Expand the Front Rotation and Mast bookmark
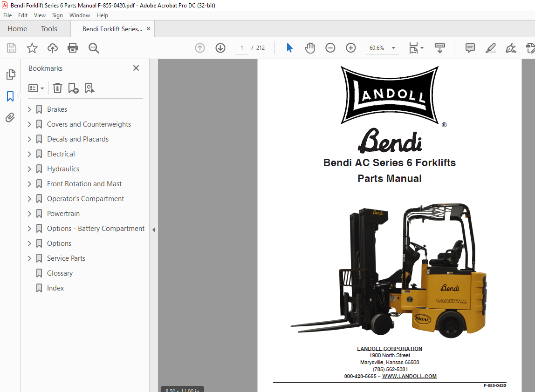The width and height of the screenshot is (535, 392). pos(29,184)
